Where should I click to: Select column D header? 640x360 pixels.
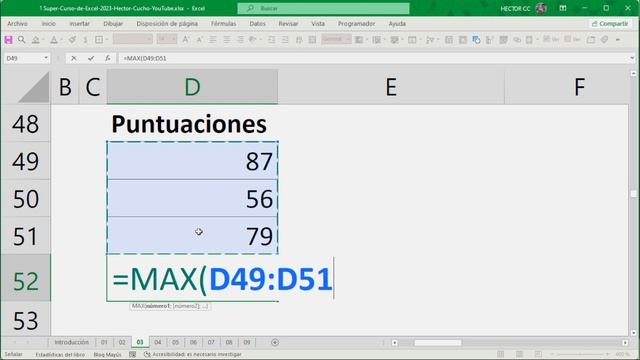tap(192, 87)
